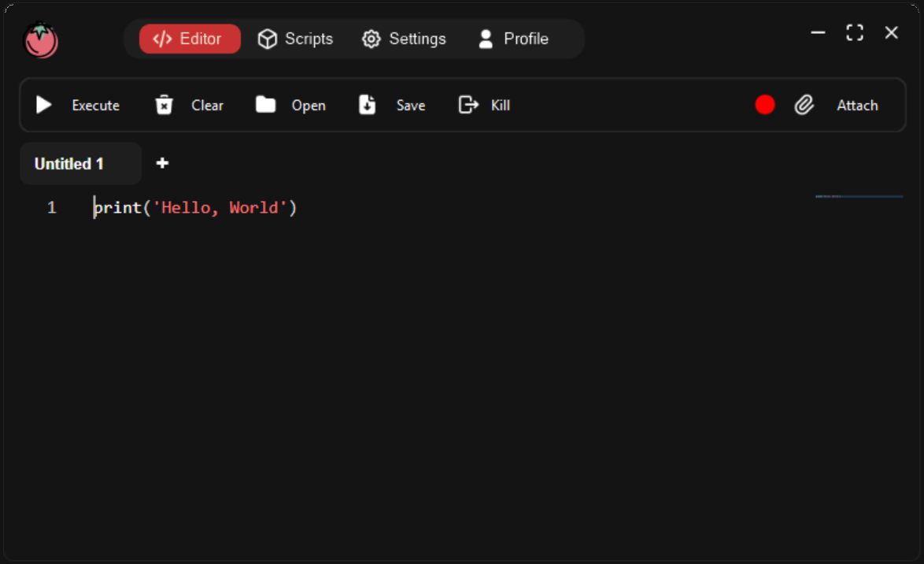Open the Scripts tab

pos(295,39)
